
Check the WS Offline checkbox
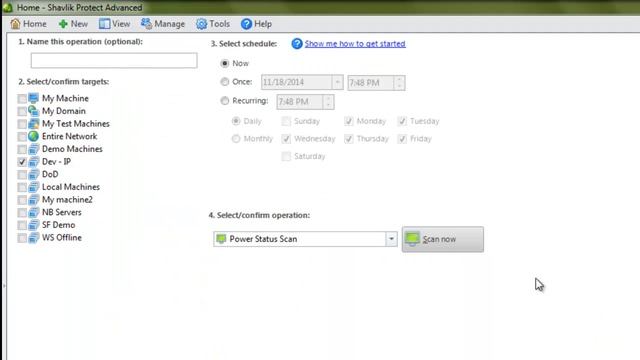22,238
